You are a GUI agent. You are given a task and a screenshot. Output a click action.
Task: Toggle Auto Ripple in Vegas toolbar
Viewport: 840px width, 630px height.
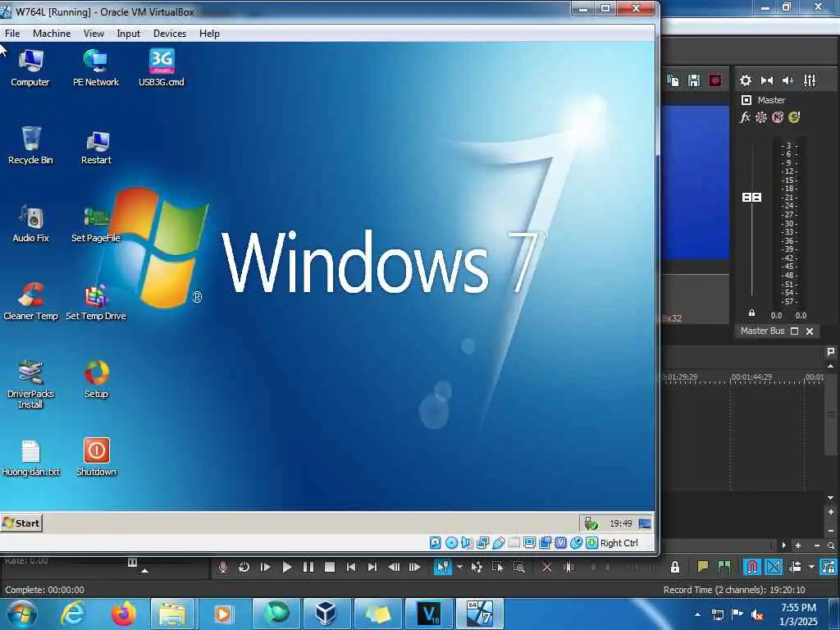tap(796, 567)
